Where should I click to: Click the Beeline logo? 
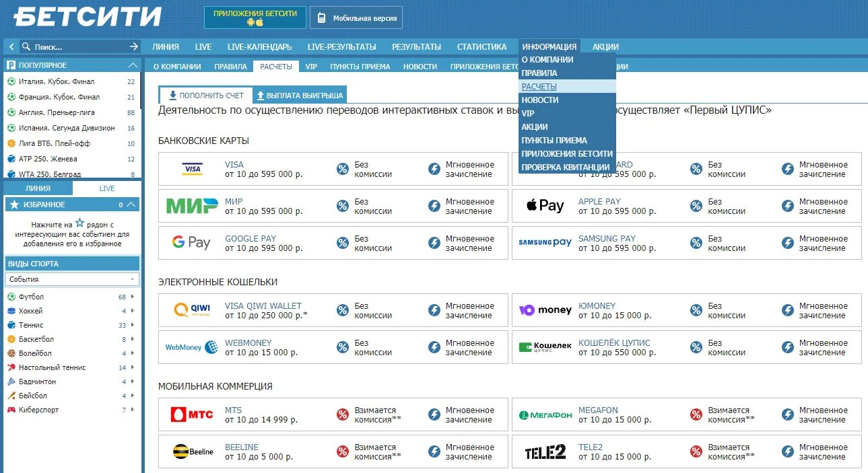[192, 451]
